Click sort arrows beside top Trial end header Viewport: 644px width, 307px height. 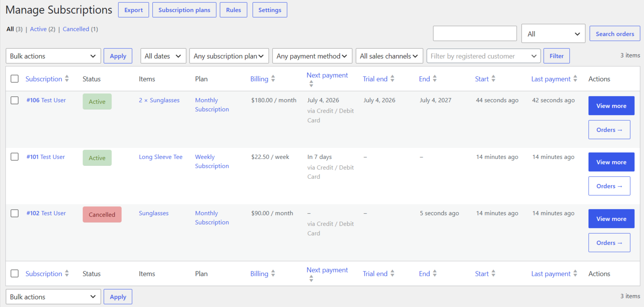tap(392, 78)
